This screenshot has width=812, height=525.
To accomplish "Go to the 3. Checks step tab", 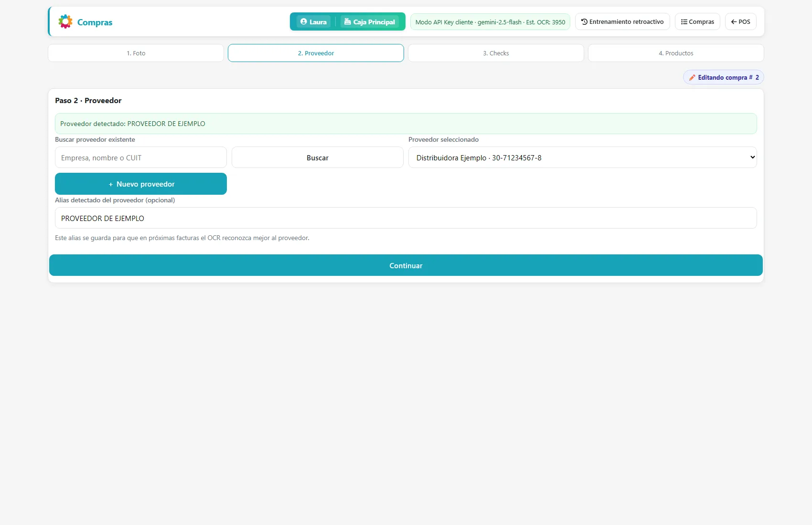I will click(x=496, y=53).
